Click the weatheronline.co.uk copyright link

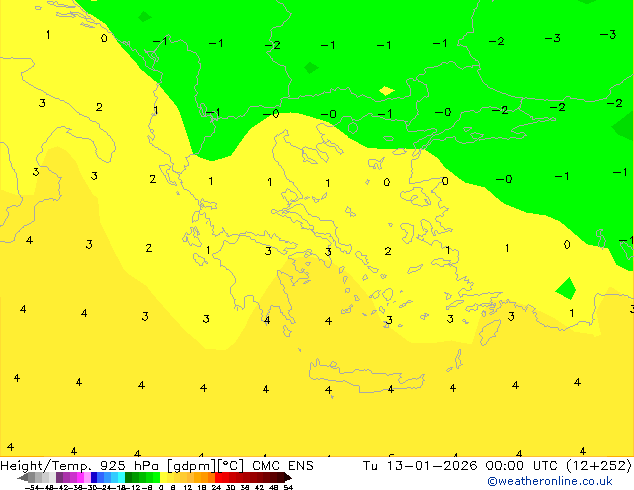[x=550, y=481]
